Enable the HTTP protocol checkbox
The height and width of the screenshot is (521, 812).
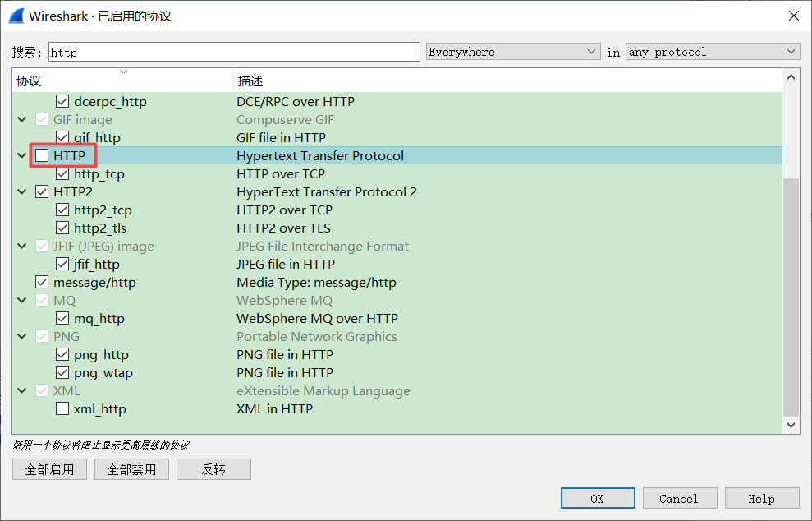pos(42,155)
